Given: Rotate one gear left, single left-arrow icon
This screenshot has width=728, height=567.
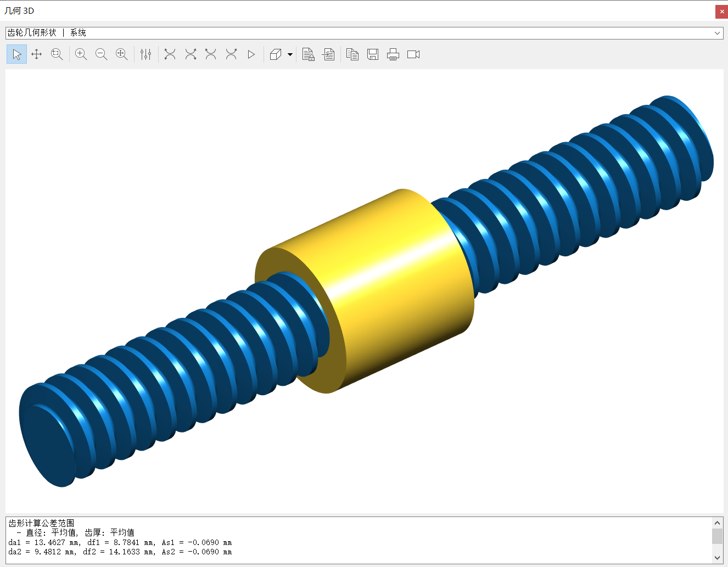Looking at the screenshot, I should pyautogui.click(x=211, y=54).
